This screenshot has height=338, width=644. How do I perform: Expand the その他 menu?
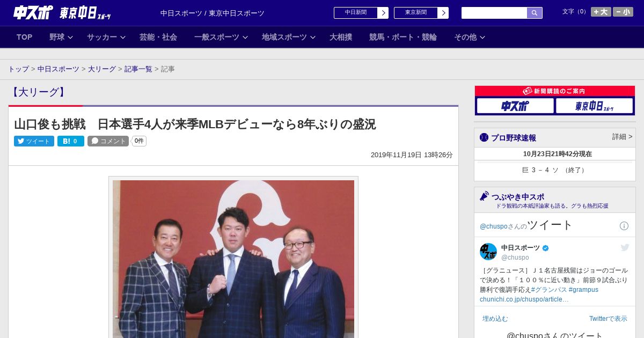tap(470, 37)
